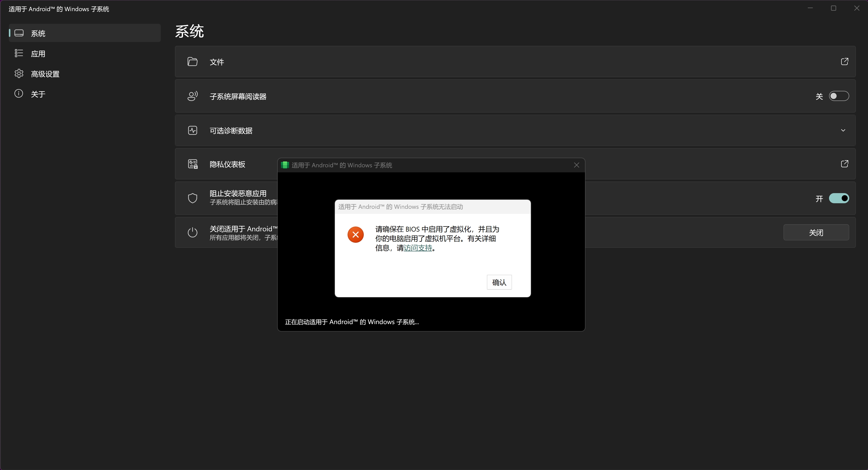Expand the 可选诊断数据 chevron
The height and width of the screenshot is (470, 868).
click(843, 130)
